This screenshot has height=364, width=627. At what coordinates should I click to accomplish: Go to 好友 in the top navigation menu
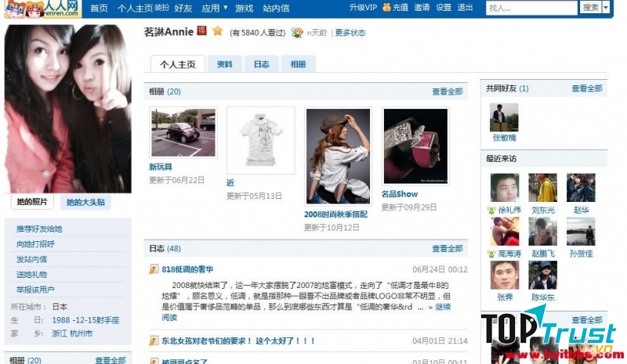[x=183, y=8]
